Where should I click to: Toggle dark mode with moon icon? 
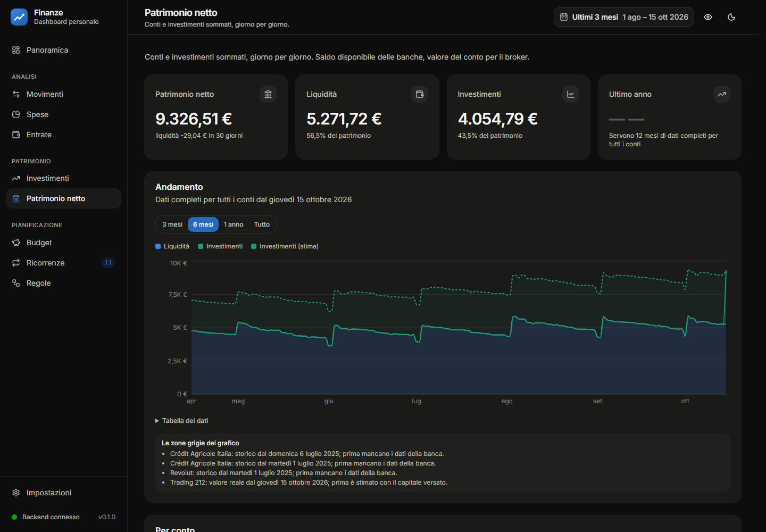[x=731, y=17]
